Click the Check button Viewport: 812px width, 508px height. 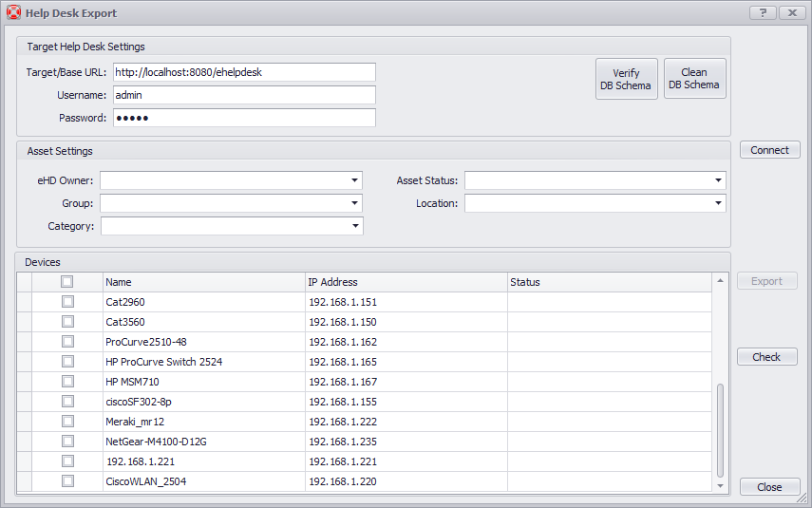click(767, 357)
